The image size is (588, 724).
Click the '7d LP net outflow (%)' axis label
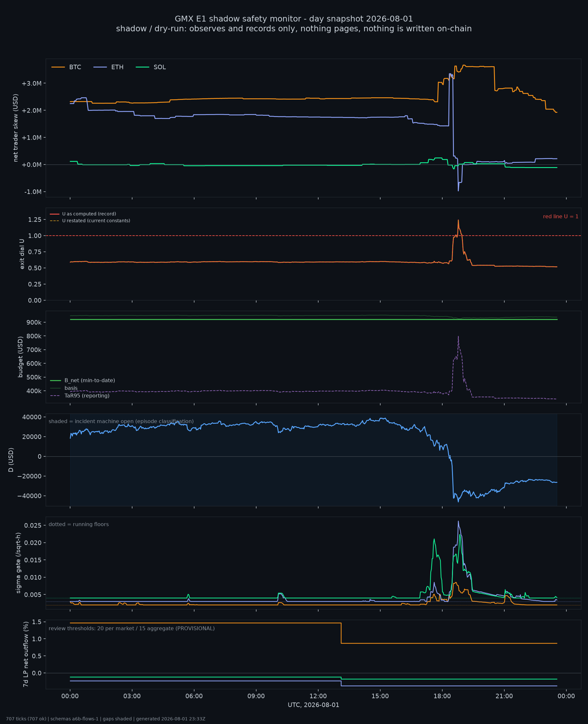click(x=26, y=655)
